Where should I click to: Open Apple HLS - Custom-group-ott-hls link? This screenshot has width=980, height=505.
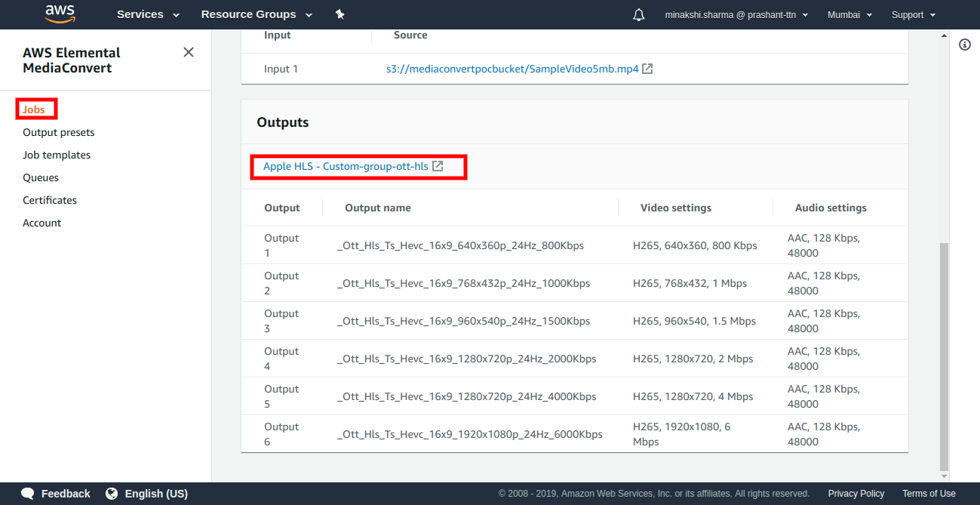click(346, 166)
